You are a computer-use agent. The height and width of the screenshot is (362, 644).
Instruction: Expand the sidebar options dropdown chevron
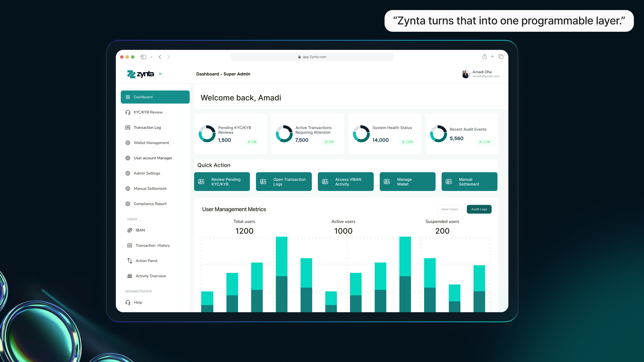151,57
